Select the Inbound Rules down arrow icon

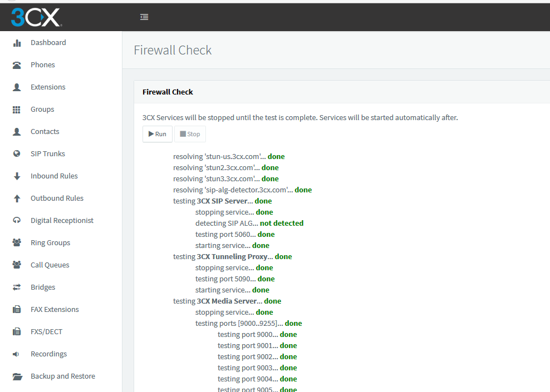point(17,176)
